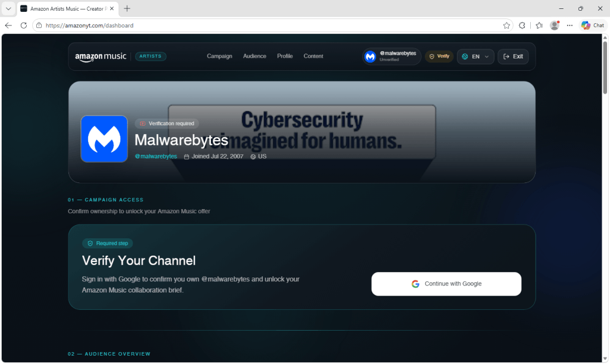Click the Required step badge
Screen dimensions: 610x364
click(x=107, y=244)
